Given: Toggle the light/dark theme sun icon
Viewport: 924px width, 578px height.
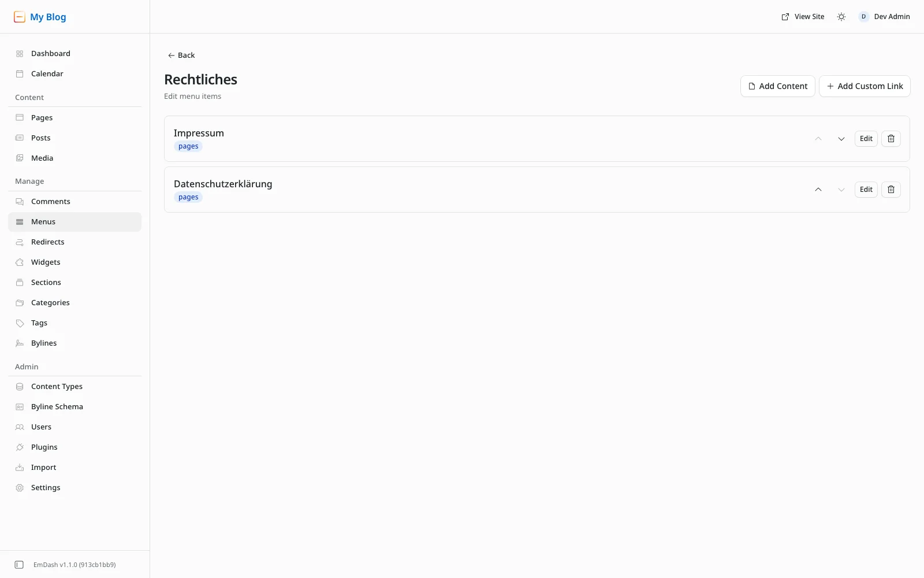Looking at the screenshot, I should pos(841,17).
